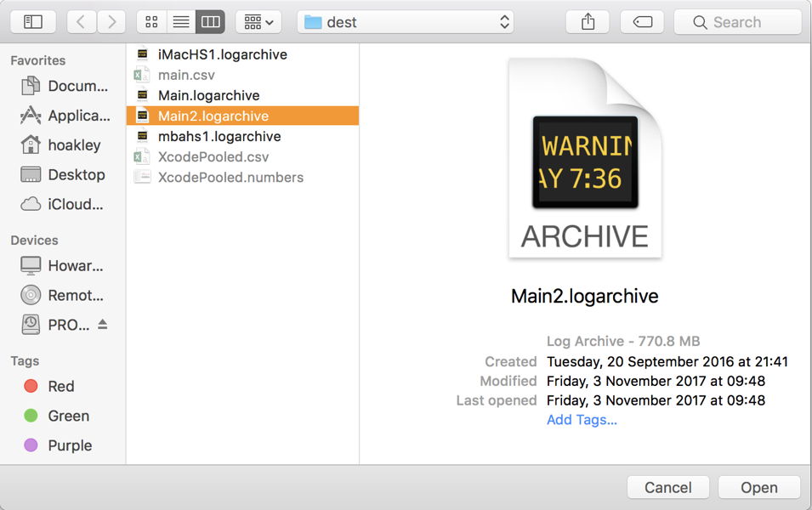Switch to icon view
This screenshot has height=510, width=812.
(x=150, y=21)
